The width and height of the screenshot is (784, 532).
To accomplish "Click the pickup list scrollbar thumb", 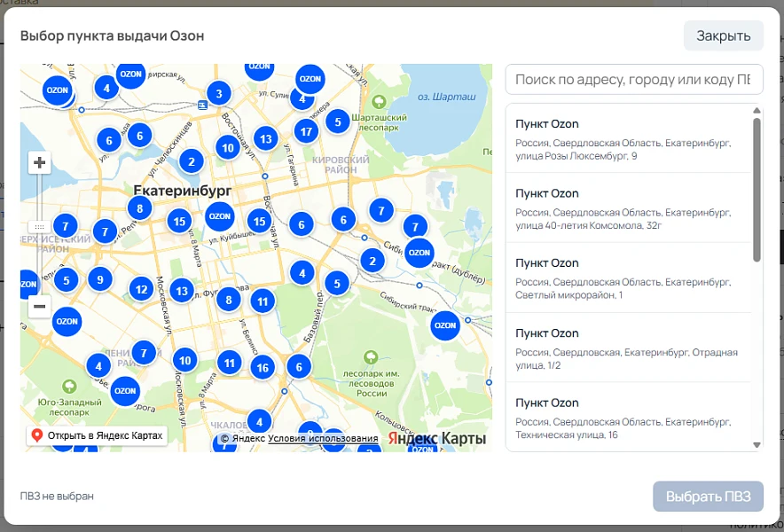I will point(757,190).
